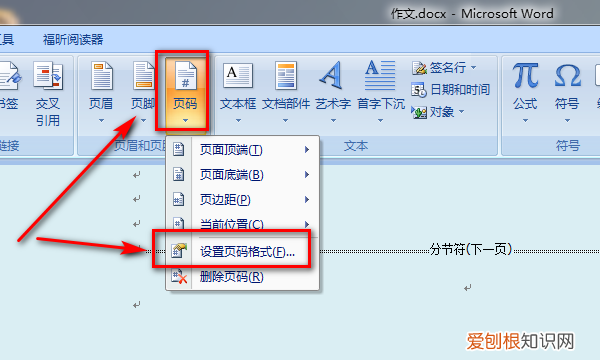This screenshot has width=600, height=360.
Task: Click the Page Number (页码) icon
Action: tap(186, 76)
